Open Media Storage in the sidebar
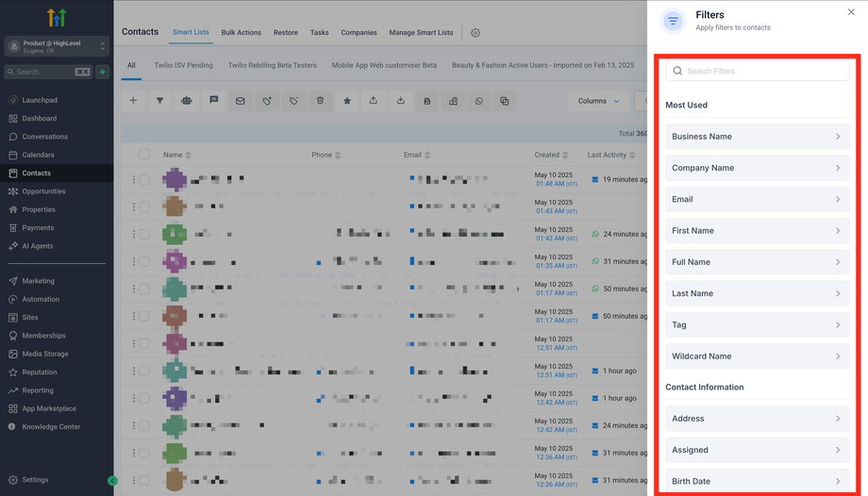The image size is (868, 496). pos(45,354)
